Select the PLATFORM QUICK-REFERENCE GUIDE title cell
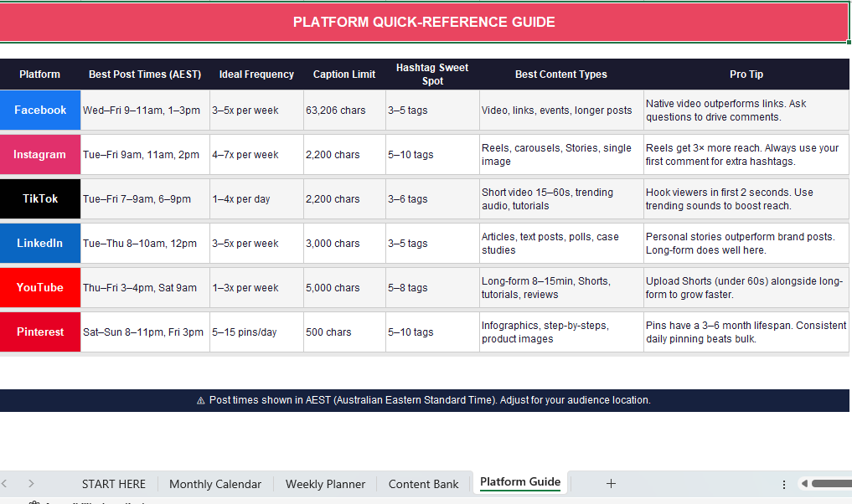The height and width of the screenshot is (504, 852). [x=424, y=23]
